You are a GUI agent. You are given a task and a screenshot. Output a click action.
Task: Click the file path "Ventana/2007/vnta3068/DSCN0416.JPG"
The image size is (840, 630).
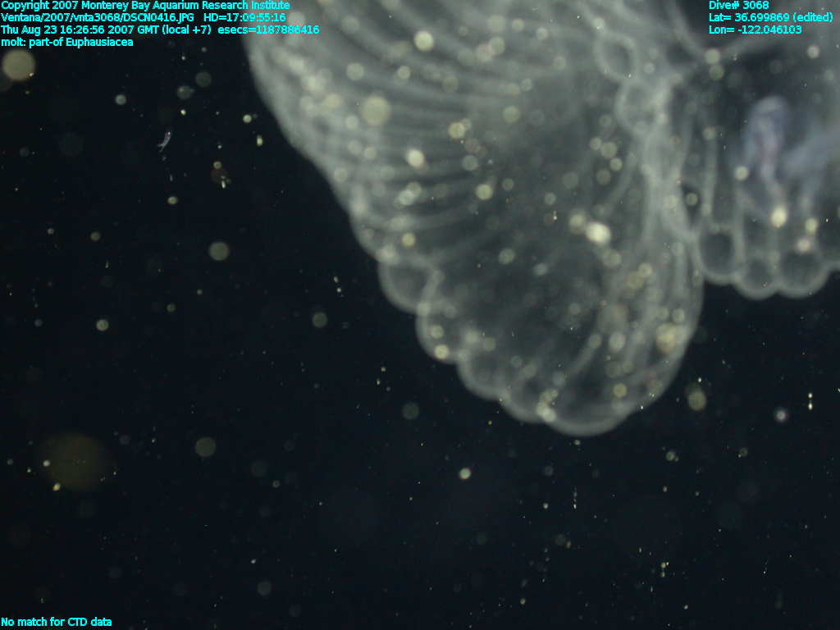(98, 18)
